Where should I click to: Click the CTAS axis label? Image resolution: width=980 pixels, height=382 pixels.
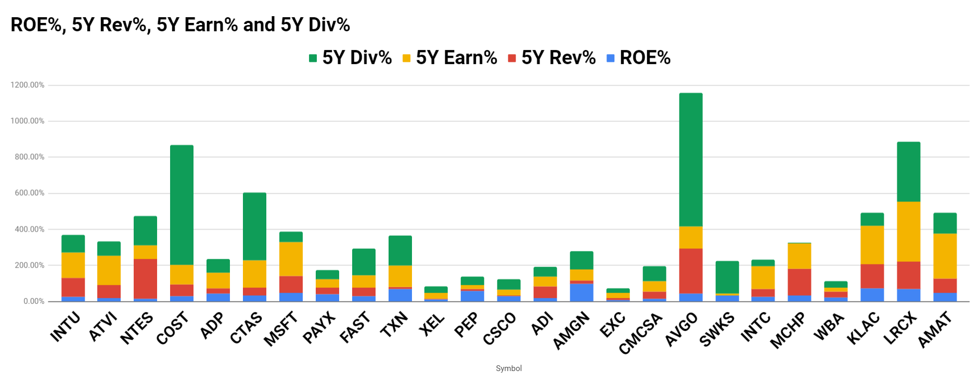pyautogui.click(x=247, y=328)
